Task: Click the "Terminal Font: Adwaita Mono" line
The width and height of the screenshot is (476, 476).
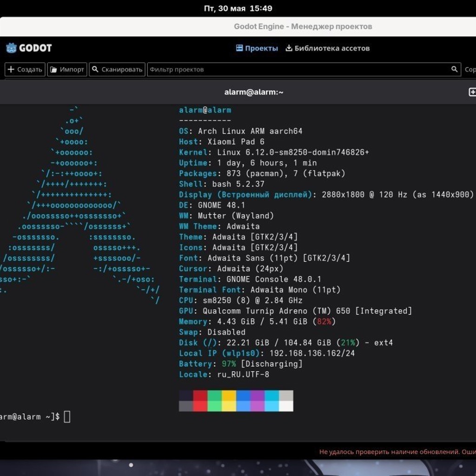Action: click(259, 290)
